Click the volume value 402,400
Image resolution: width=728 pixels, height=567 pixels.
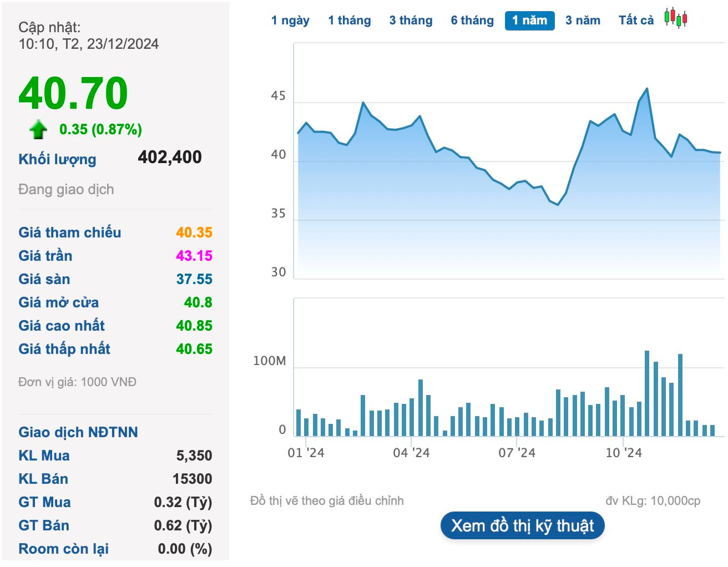(x=170, y=157)
